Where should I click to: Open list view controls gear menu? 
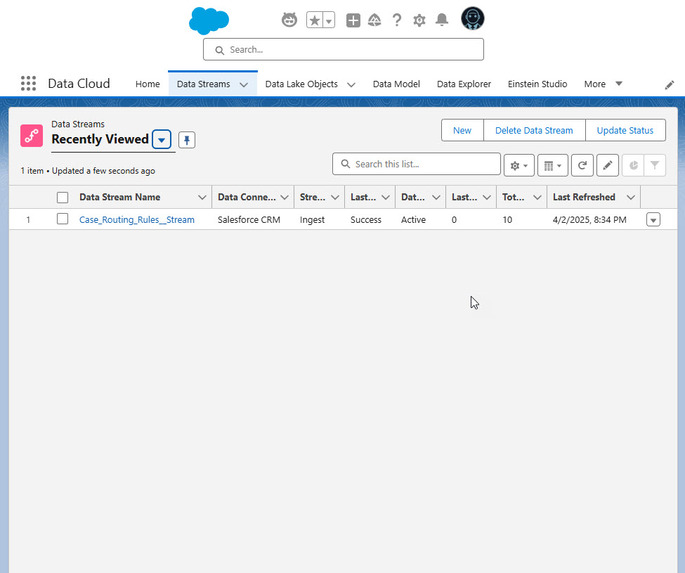(519, 165)
